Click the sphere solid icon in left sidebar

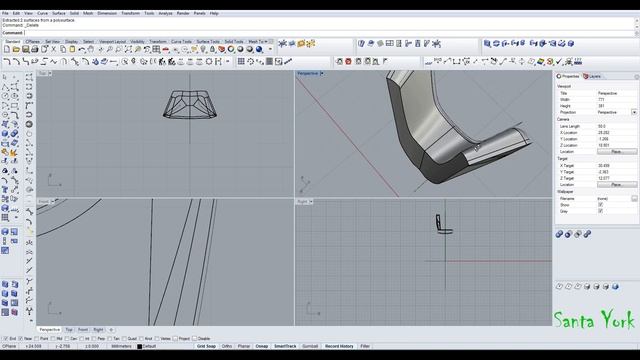click(5, 133)
